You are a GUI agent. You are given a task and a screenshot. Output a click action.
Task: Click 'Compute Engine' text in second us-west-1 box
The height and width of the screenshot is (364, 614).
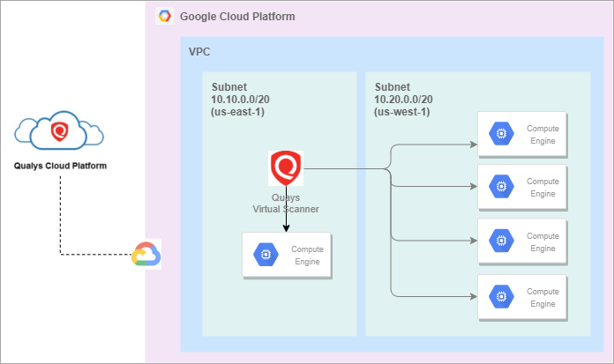click(x=543, y=188)
